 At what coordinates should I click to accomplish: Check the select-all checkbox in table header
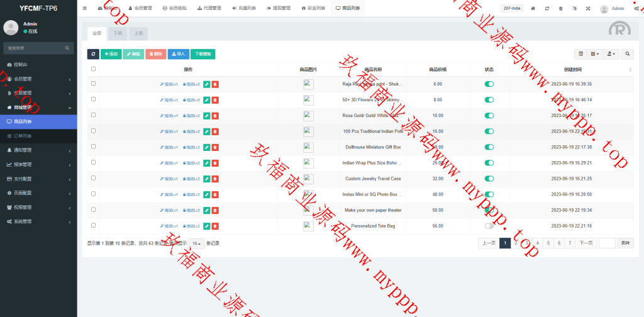[x=94, y=69]
